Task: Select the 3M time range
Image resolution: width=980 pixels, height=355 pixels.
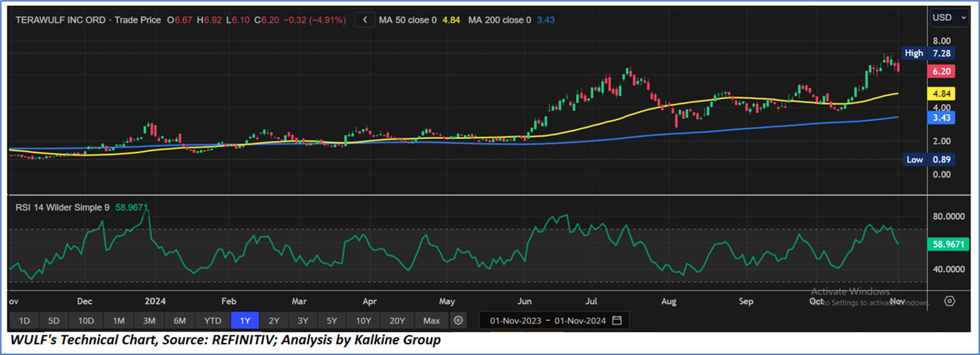Action: click(149, 320)
